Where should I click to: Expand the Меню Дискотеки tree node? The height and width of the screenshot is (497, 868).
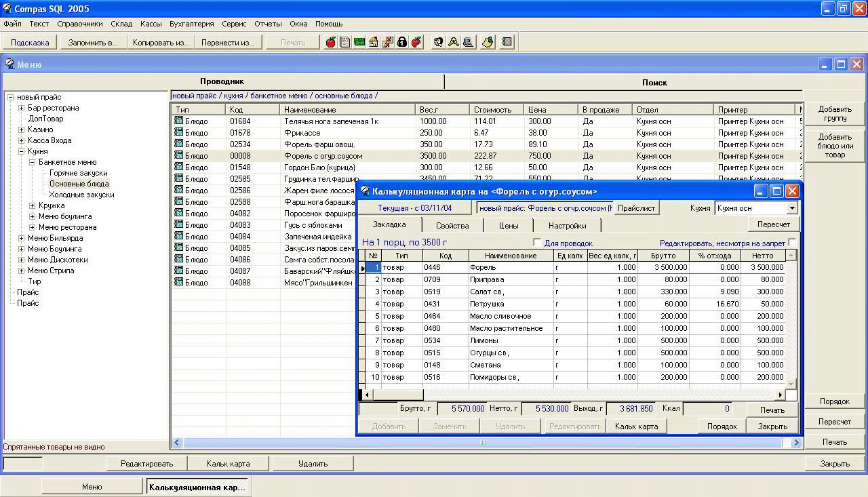point(21,260)
